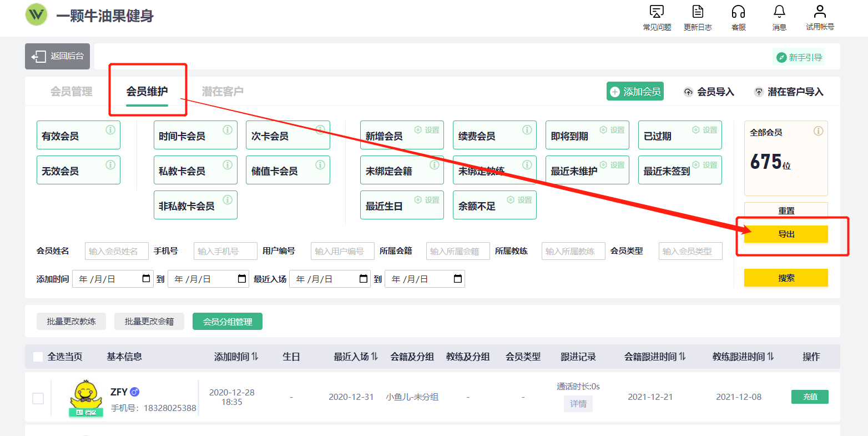Switch to the 会员管理 tab
Image resolution: width=868 pixels, height=436 pixels.
(x=71, y=92)
